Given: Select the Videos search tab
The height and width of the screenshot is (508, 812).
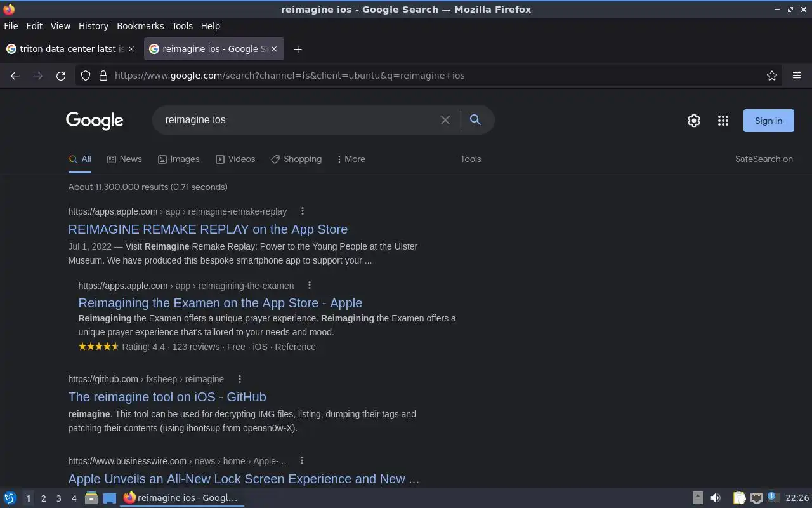Looking at the screenshot, I should click(x=235, y=159).
